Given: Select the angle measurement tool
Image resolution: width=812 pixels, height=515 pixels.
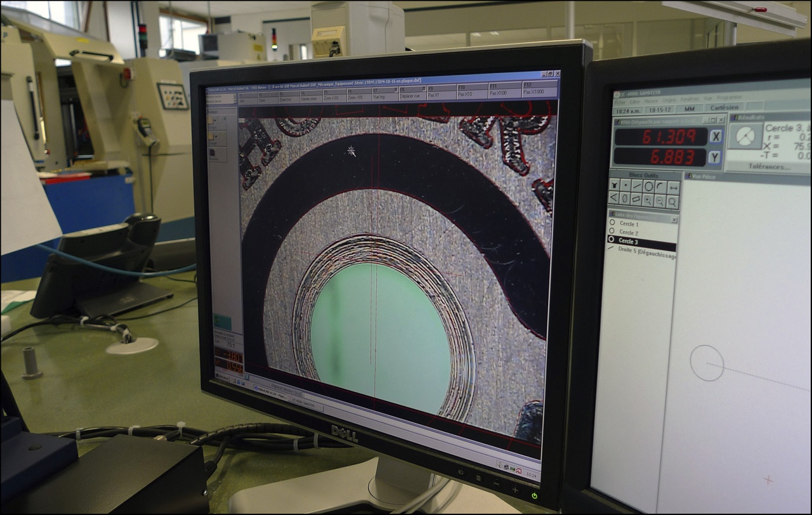Looking at the screenshot, I should pyautogui.click(x=614, y=198).
